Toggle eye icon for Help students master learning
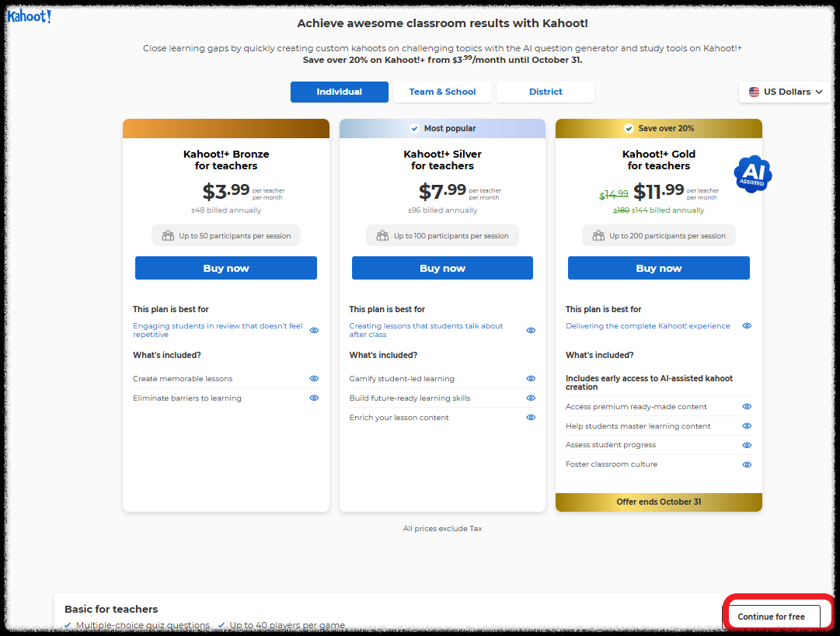The width and height of the screenshot is (840, 636). click(x=747, y=426)
